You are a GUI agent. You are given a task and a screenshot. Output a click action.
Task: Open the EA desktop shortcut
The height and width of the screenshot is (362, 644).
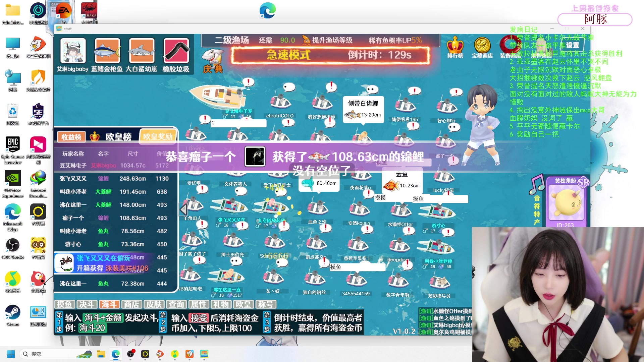point(63,13)
